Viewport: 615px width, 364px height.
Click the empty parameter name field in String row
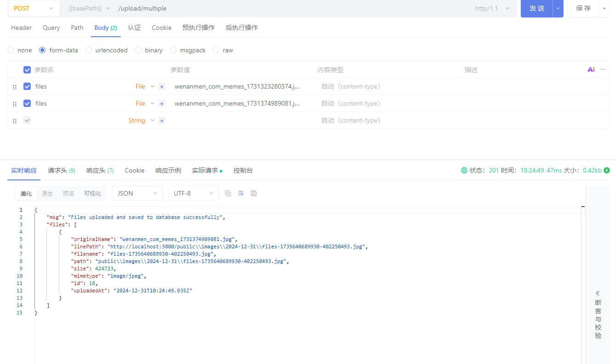[x=78, y=120]
